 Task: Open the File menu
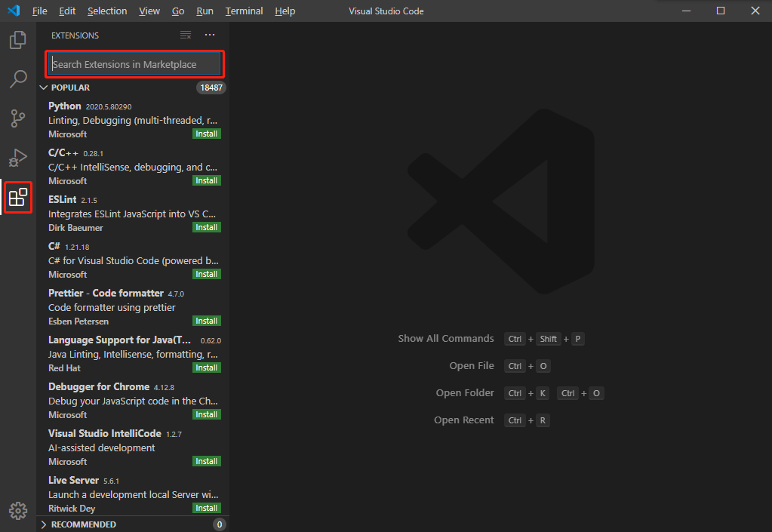(39, 11)
